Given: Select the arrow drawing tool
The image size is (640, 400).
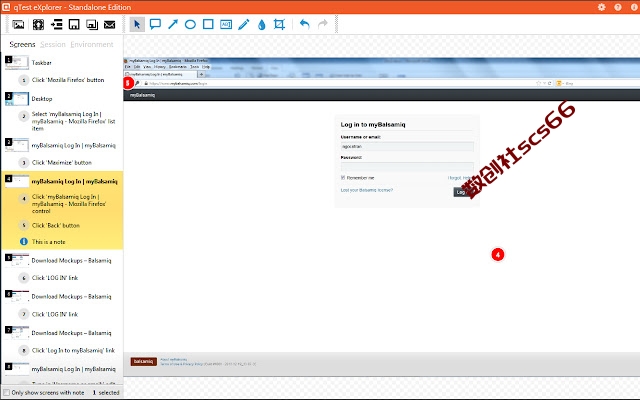Looking at the screenshot, I should click(173, 24).
